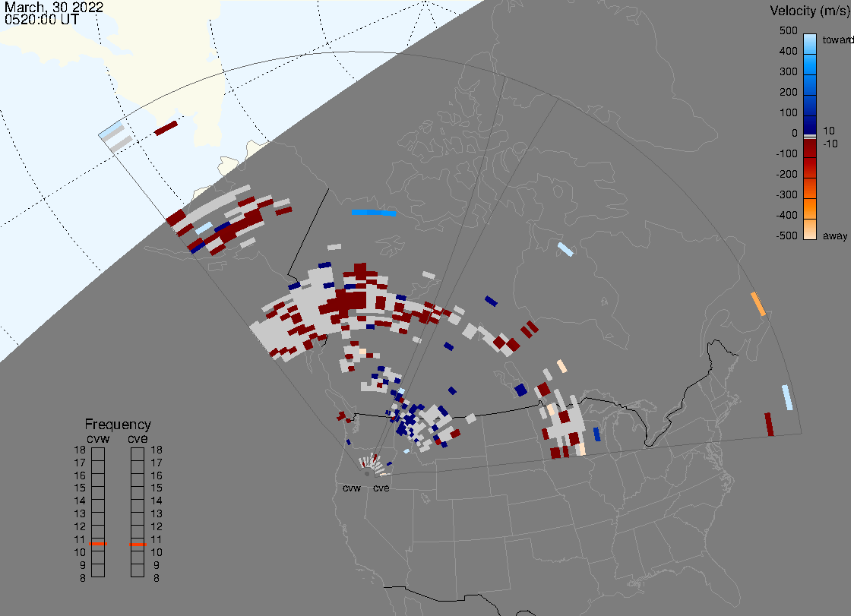Click the 'Velocity (m/s)' legend title

[x=809, y=11]
